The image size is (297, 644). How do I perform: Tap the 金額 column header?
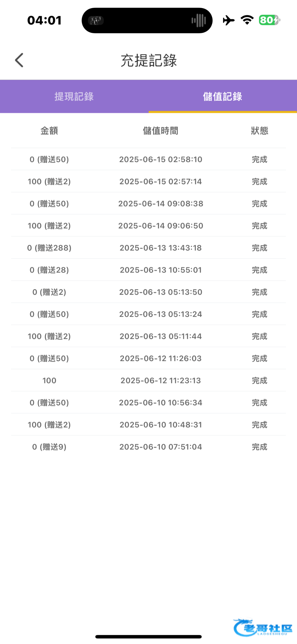(x=49, y=131)
